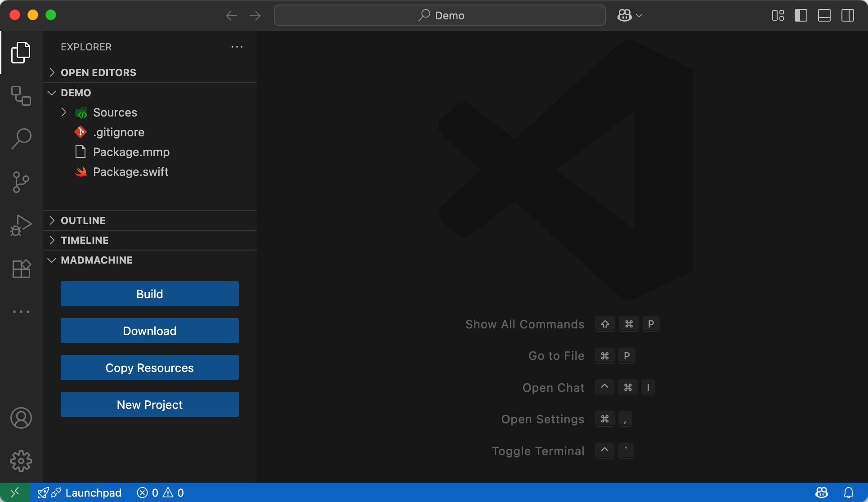
Task: Collapse the MadMachine section
Action: (150, 260)
